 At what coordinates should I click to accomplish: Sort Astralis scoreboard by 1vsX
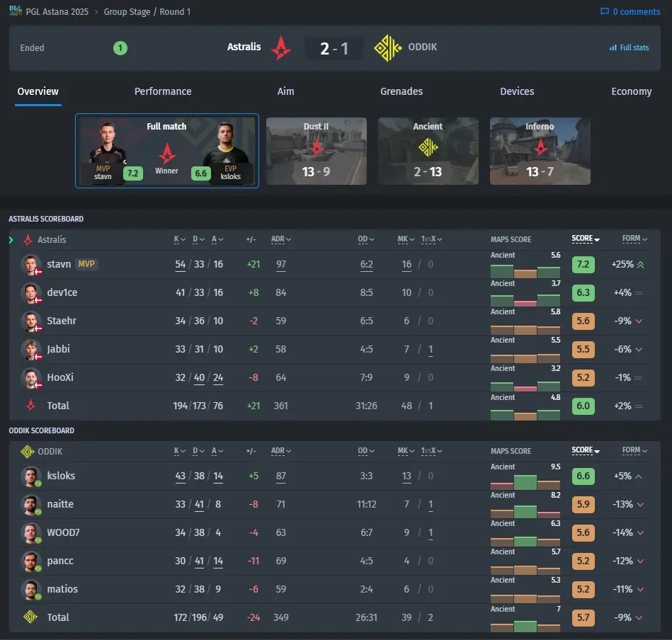[431, 239]
